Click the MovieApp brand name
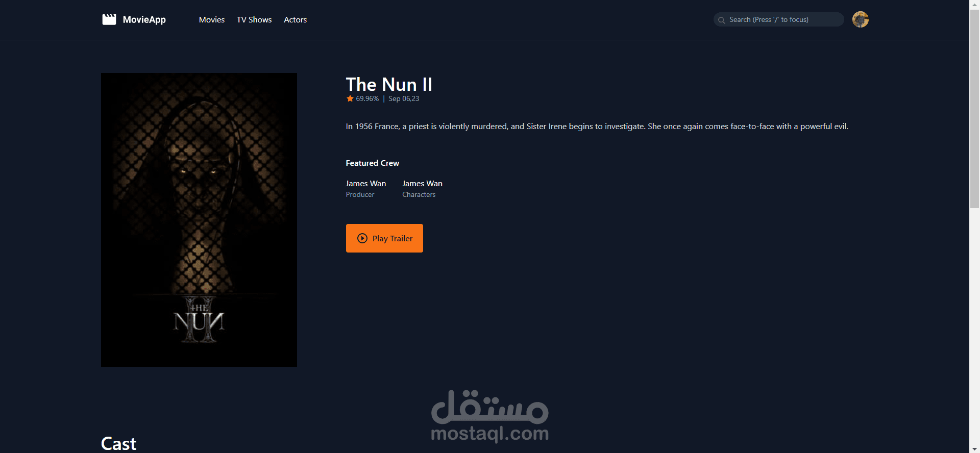Image resolution: width=980 pixels, height=453 pixels. [x=144, y=19]
